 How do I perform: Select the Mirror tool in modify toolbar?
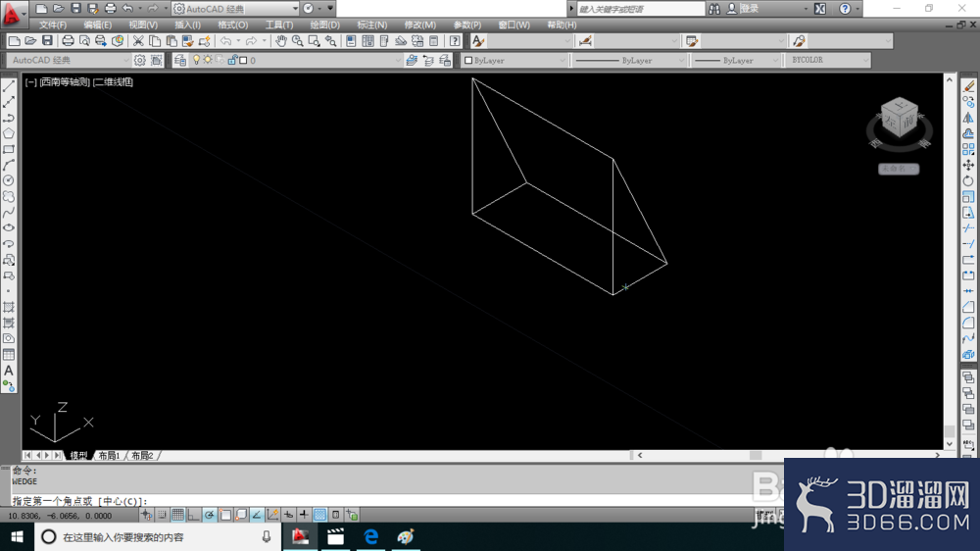tap(968, 118)
